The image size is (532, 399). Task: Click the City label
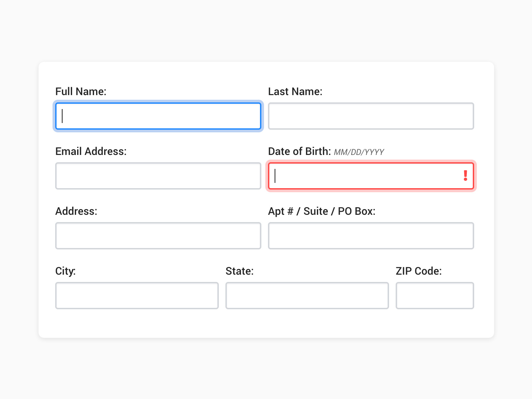coord(65,271)
